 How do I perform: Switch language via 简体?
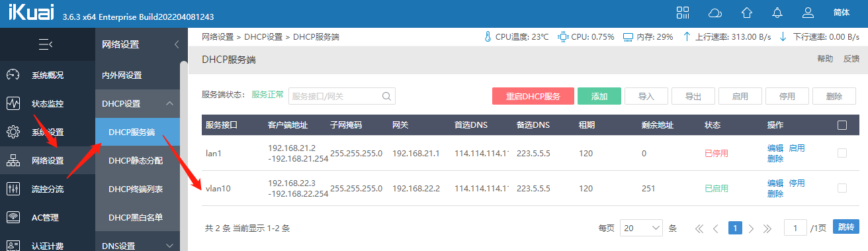pos(842,13)
